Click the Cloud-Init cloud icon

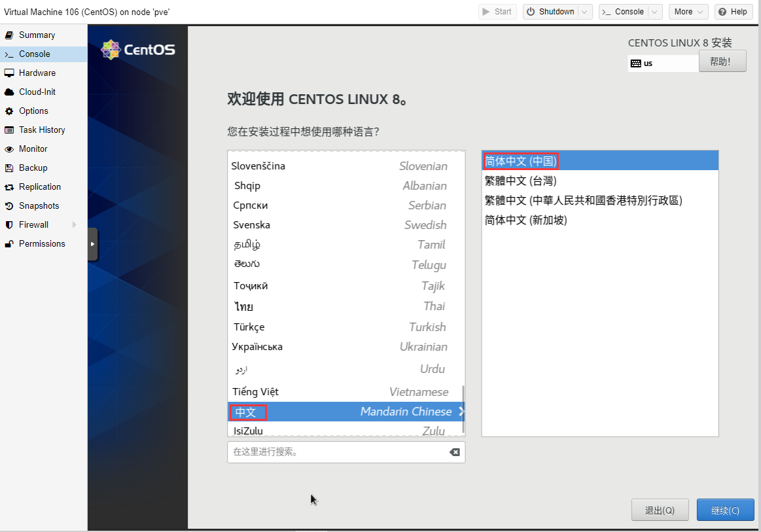(x=9, y=92)
